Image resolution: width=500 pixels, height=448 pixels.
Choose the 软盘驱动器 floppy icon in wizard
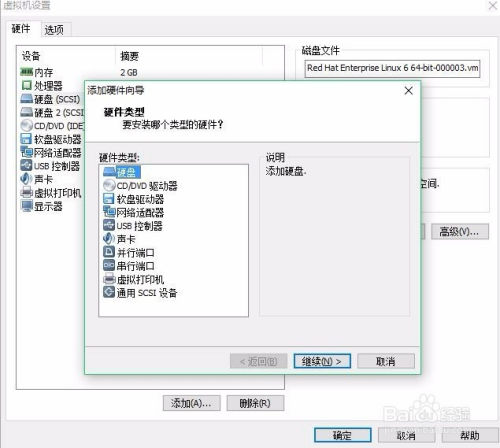coord(109,199)
